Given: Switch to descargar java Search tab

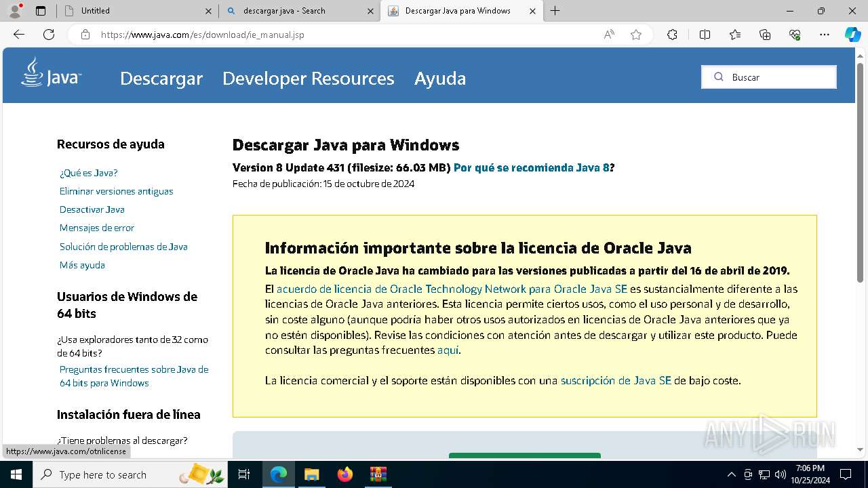Looking at the screenshot, I should pos(299,11).
